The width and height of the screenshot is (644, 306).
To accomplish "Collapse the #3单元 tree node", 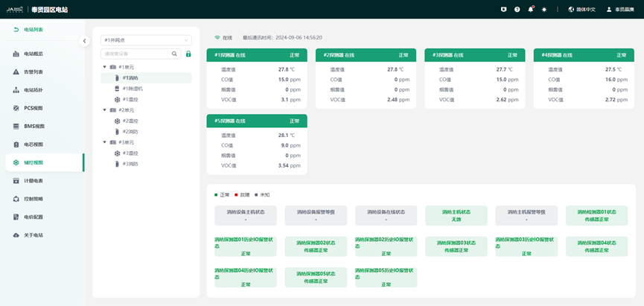I will 105,142.
